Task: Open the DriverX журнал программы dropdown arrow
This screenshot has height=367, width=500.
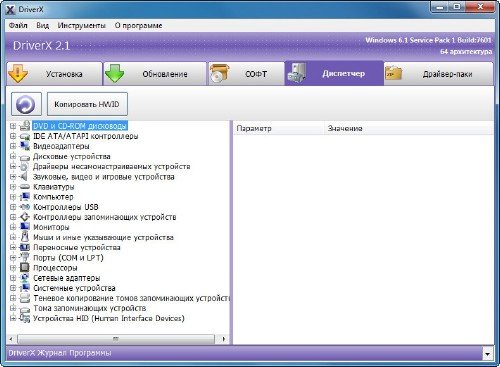Action: coord(488,354)
